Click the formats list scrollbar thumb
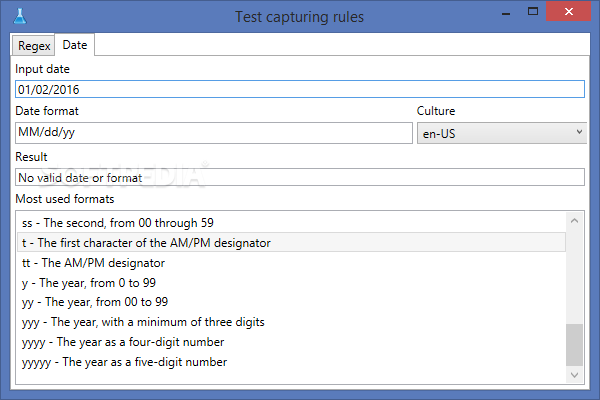 [574, 344]
